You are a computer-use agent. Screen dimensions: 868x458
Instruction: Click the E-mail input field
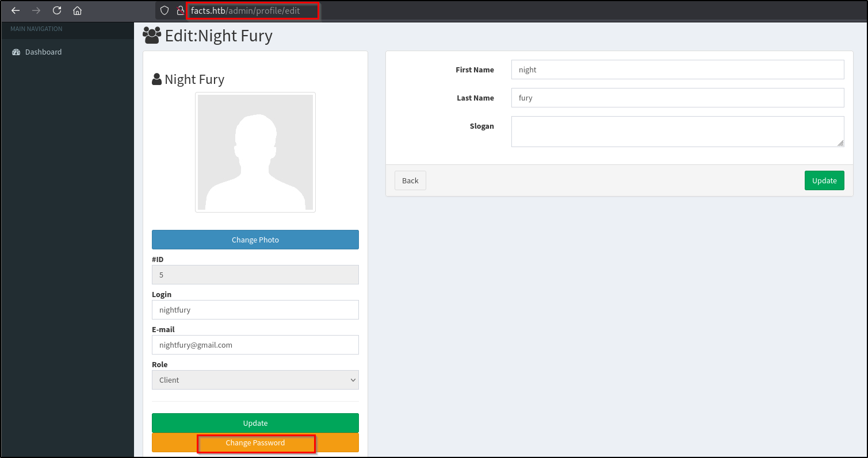(255, 345)
